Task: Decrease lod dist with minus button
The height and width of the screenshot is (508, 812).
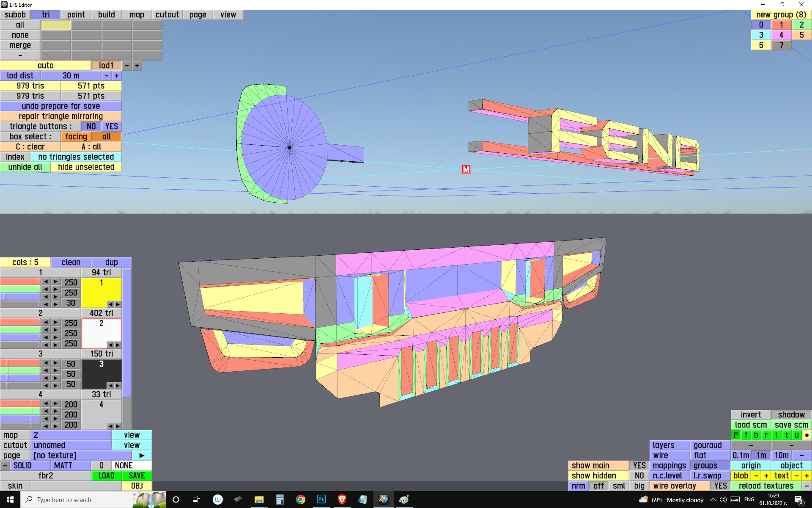Action: (107, 76)
